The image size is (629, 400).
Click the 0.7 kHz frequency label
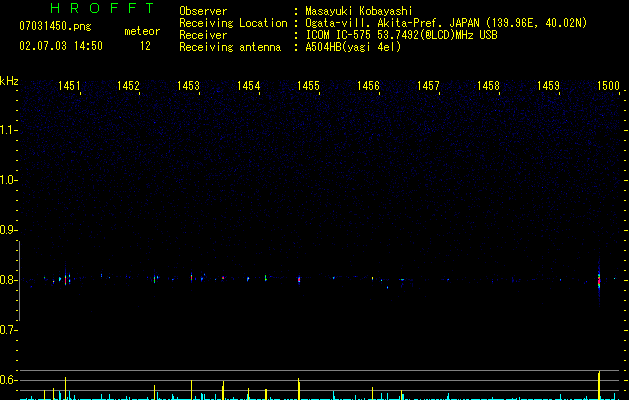(x=8, y=330)
